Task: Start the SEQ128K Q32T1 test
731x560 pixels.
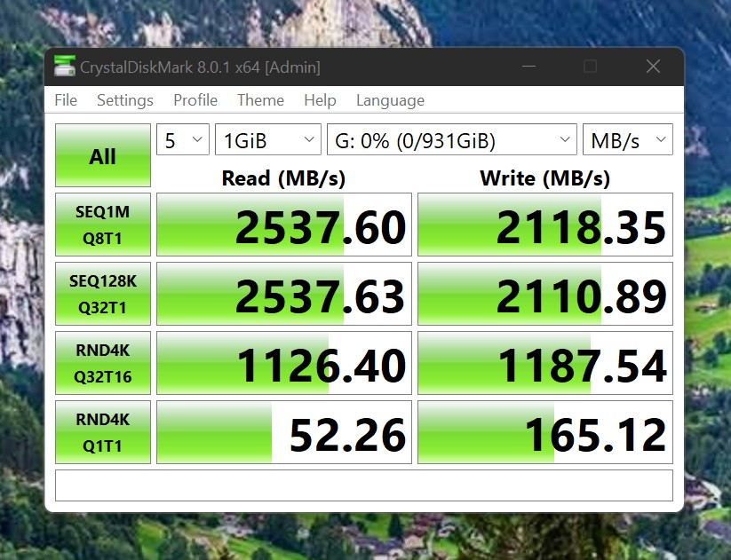Action: tap(102, 294)
